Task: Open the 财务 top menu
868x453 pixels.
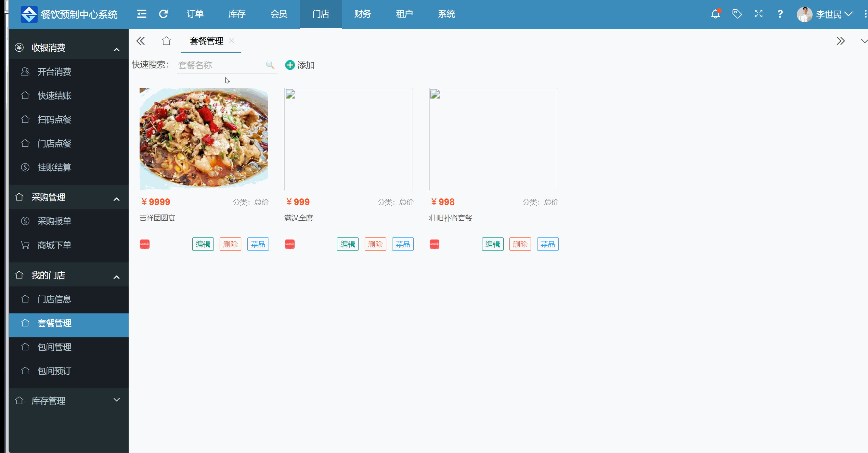Action: click(362, 14)
